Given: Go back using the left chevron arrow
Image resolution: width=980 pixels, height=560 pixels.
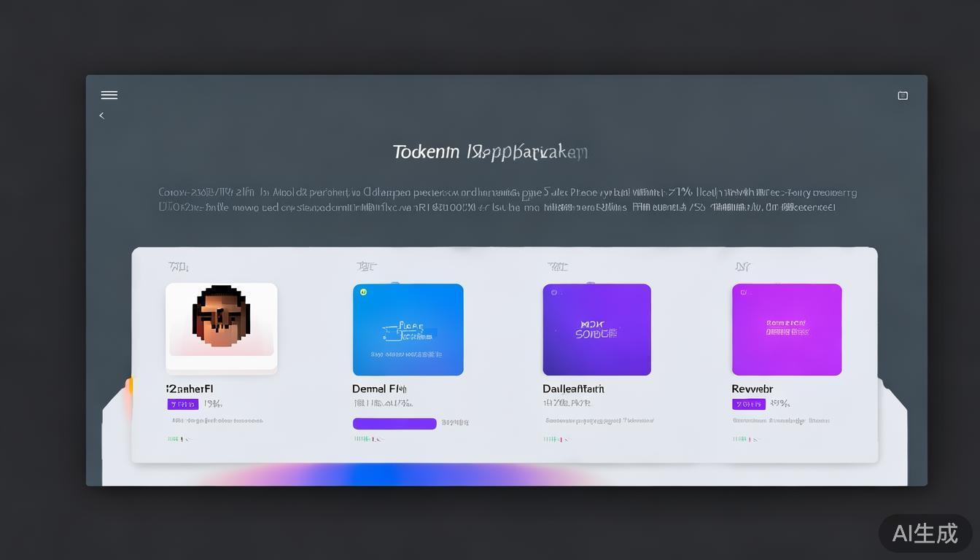Looking at the screenshot, I should click(x=102, y=115).
